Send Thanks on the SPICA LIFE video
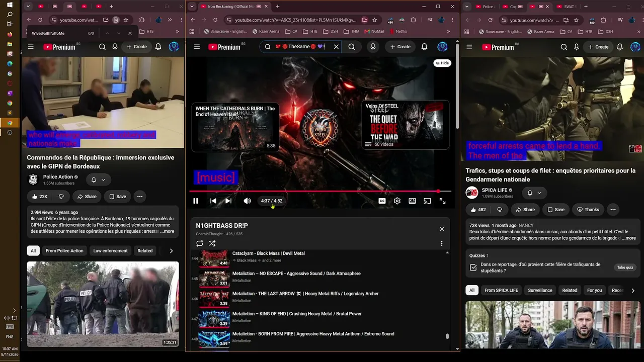644x362 pixels. pos(588,210)
